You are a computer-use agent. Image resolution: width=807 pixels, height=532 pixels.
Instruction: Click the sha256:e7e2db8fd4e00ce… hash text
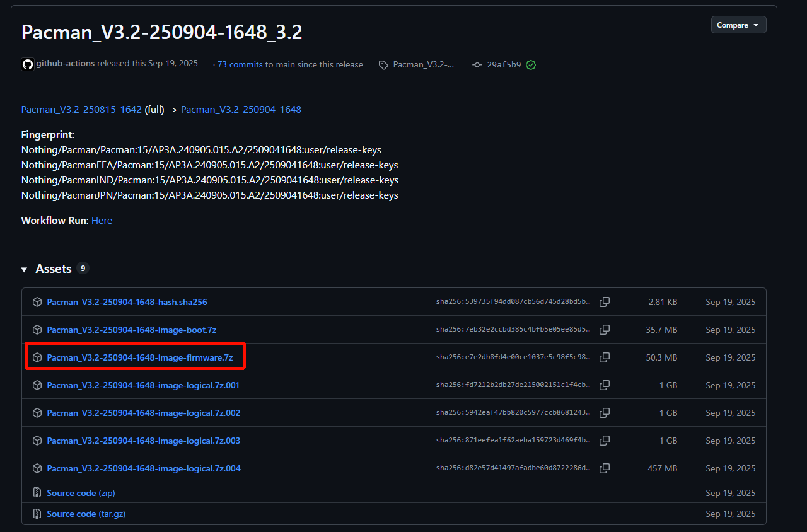[x=513, y=357]
